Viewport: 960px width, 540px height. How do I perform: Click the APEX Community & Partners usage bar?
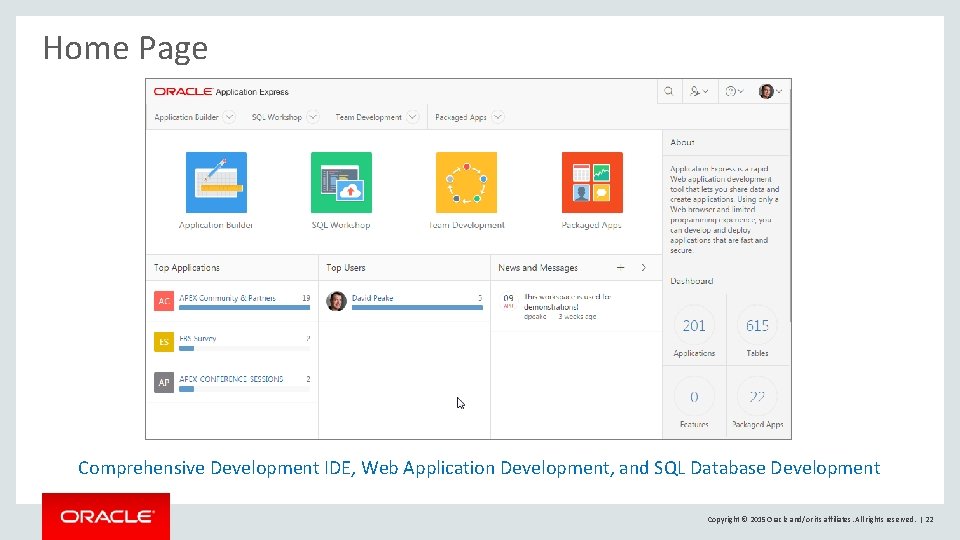click(244, 307)
